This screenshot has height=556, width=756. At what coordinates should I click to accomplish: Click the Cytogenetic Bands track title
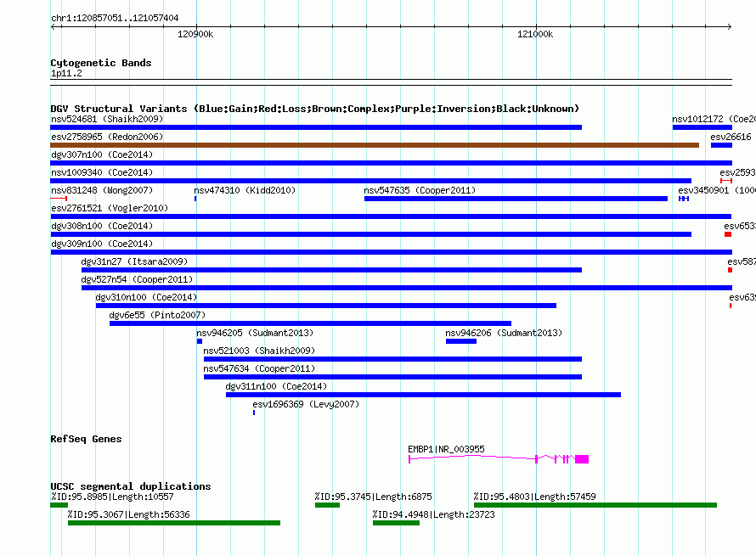coord(101,63)
